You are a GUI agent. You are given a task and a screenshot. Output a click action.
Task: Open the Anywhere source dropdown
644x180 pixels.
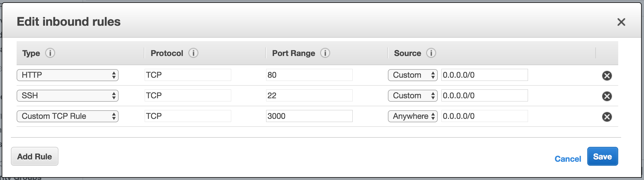pyautogui.click(x=413, y=116)
